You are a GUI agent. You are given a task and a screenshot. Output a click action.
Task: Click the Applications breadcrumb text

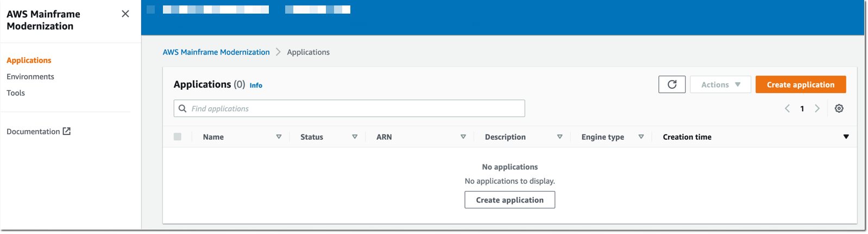pos(308,52)
